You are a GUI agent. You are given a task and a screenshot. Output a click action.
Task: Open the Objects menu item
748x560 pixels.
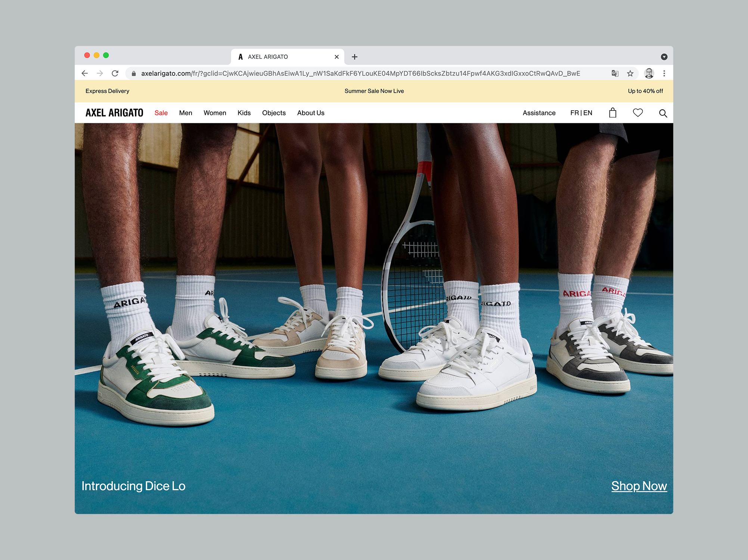point(274,113)
